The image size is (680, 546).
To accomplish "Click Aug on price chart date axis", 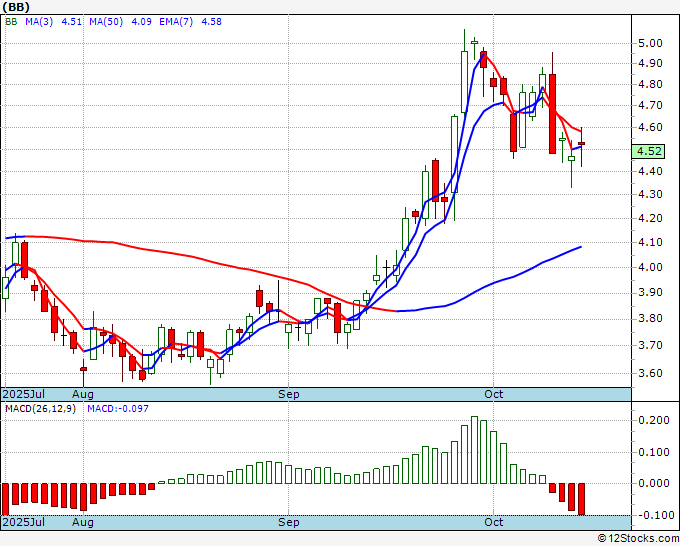I will (x=83, y=394).
